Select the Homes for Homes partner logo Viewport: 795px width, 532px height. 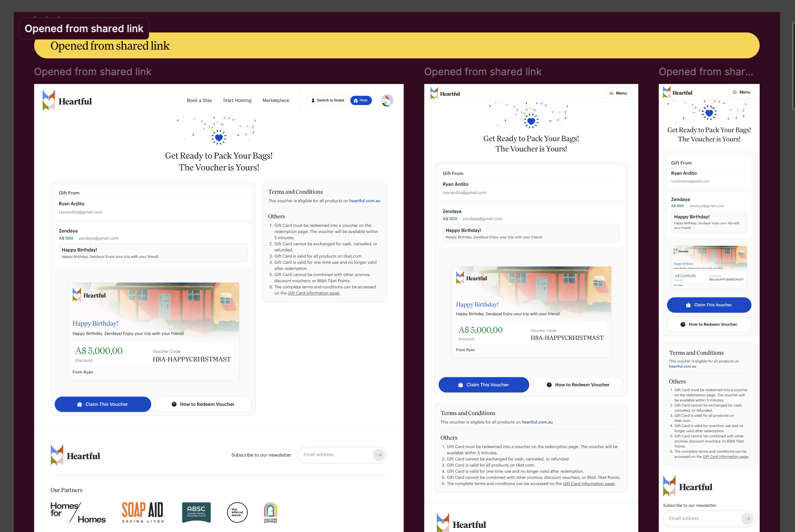pos(78,512)
